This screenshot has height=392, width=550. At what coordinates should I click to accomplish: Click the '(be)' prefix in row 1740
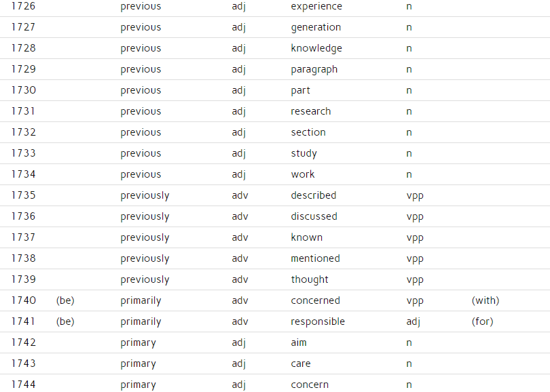coord(65,300)
